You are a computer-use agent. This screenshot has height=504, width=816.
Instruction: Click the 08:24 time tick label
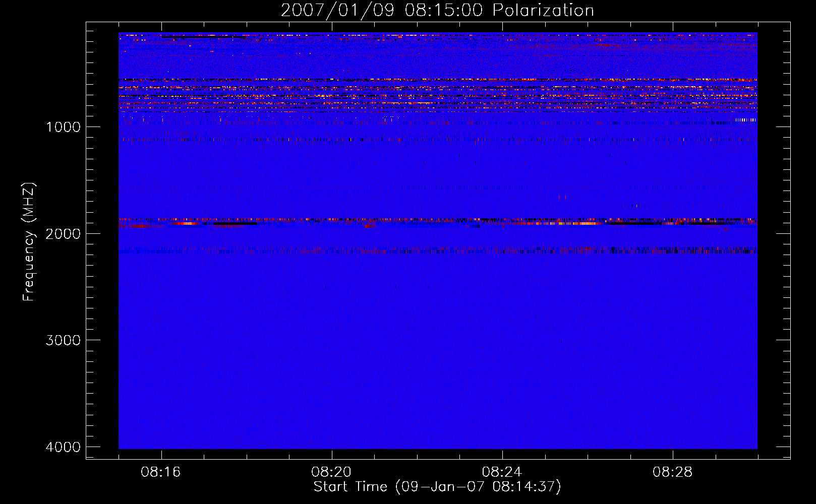coord(502,472)
